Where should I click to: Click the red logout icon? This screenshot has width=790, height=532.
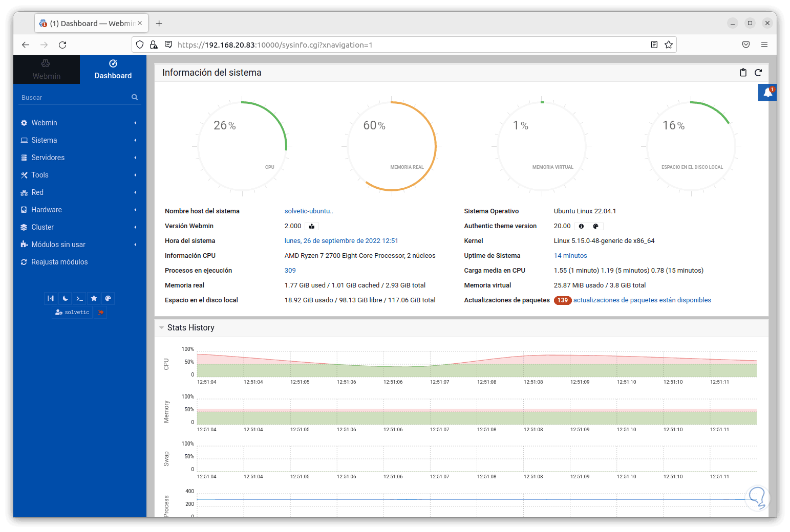pyautogui.click(x=101, y=312)
